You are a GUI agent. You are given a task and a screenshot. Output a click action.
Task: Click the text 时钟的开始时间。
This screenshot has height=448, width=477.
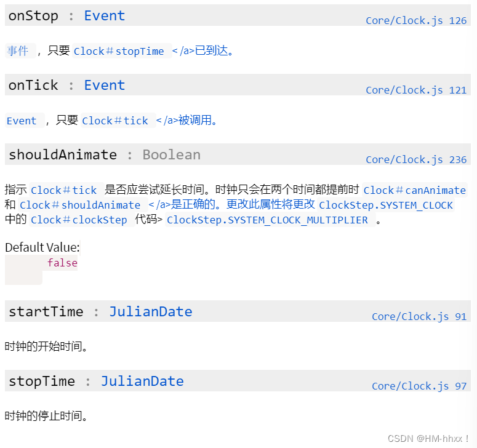(x=46, y=346)
